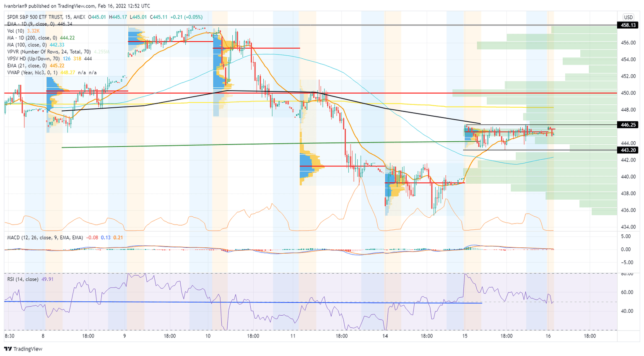Click the C445.11 close value readout

[159, 17]
